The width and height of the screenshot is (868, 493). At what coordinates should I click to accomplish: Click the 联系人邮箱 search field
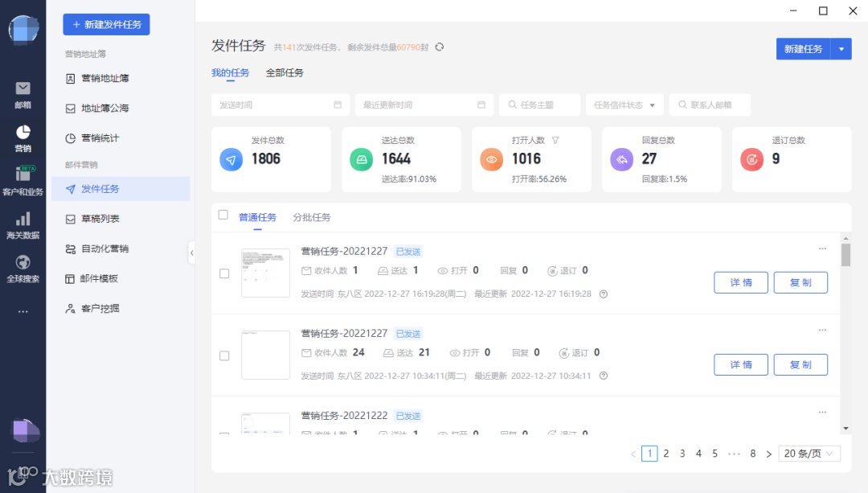coord(710,105)
